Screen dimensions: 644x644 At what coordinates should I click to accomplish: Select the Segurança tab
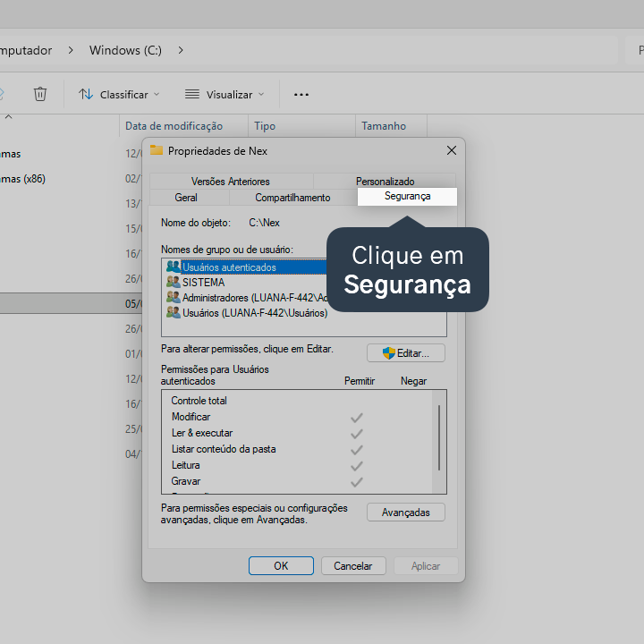pyautogui.click(x=407, y=196)
